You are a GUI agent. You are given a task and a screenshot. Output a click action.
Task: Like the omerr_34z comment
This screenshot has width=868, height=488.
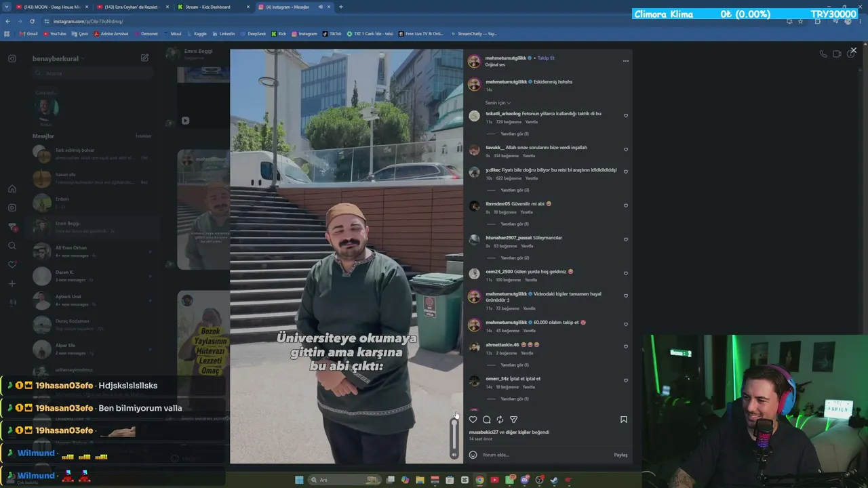coord(625,380)
